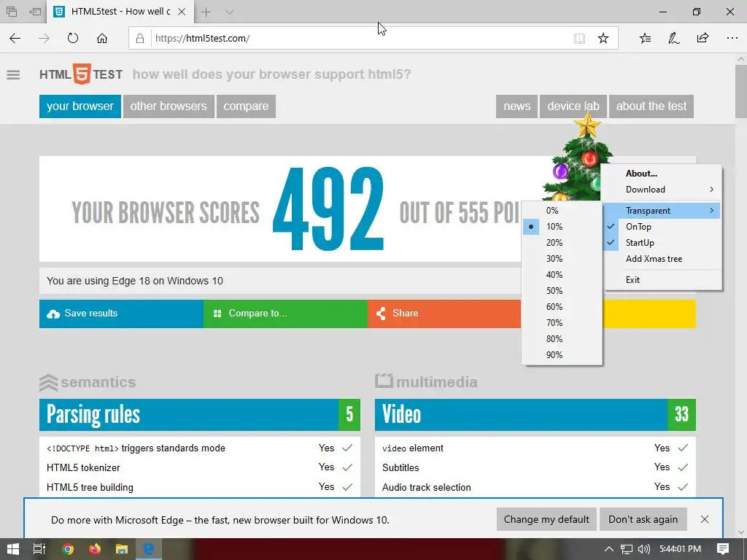Viewport: 747px width, 560px height.
Task: Click the Share this page icon in toolbar
Action: [703, 38]
